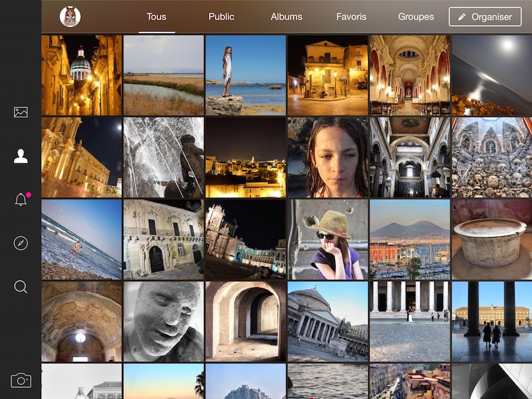Switch to the Public tab
This screenshot has width=532, height=399.
[221, 16]
